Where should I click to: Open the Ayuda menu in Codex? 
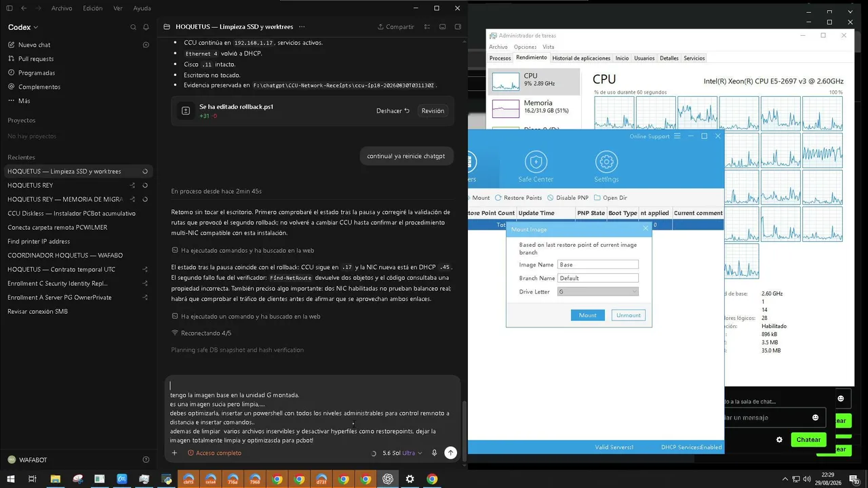[x=142, y=8]
